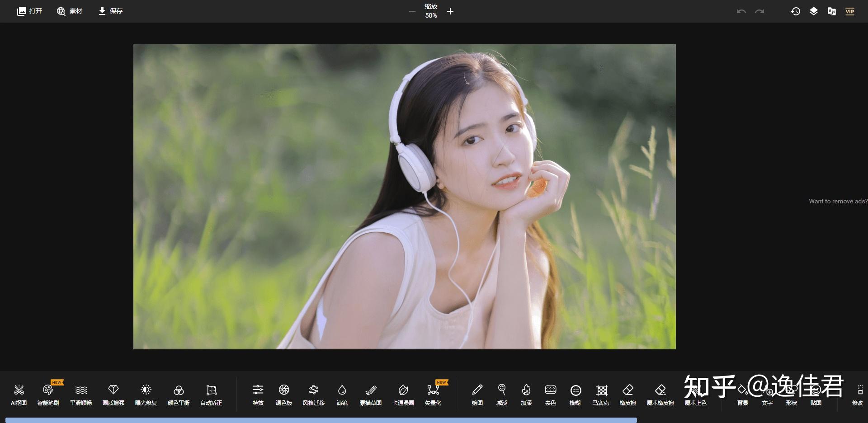Image resolution: width=868 pixels, height=423 pixels.
Task: Select the 自动矫正 auto correct tool
Action: coord(211,395)
